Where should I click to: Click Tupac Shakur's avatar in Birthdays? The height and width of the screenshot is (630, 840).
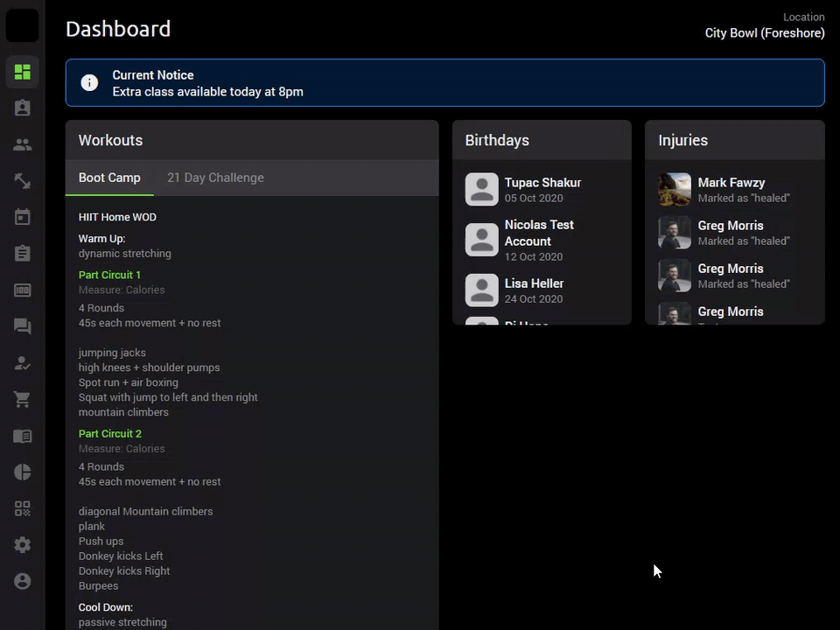coord(481,189)
